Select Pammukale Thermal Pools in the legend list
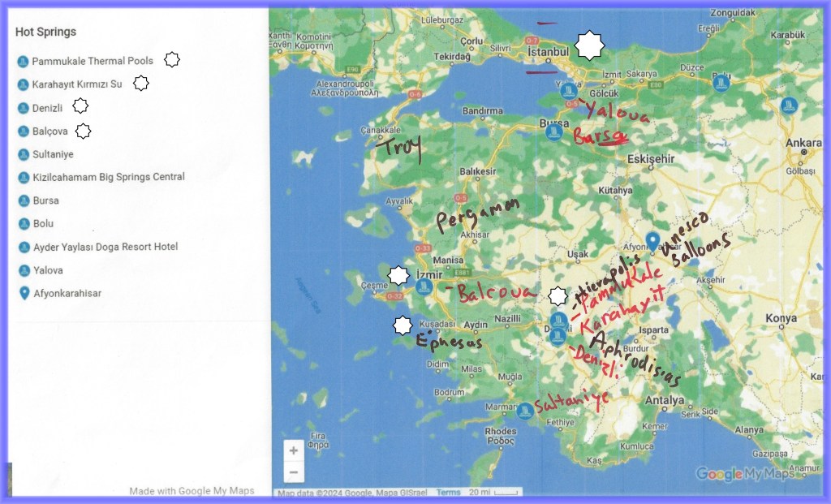The image size is (831, 504). click(92, 61)
